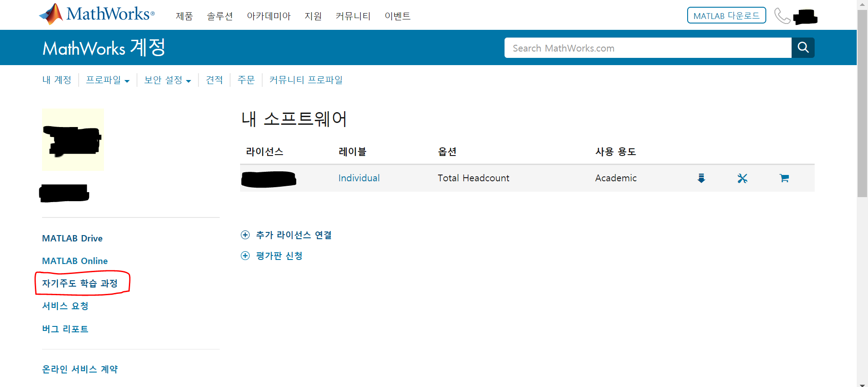Click the 내 소프트웨어 heading

(294, 119)
